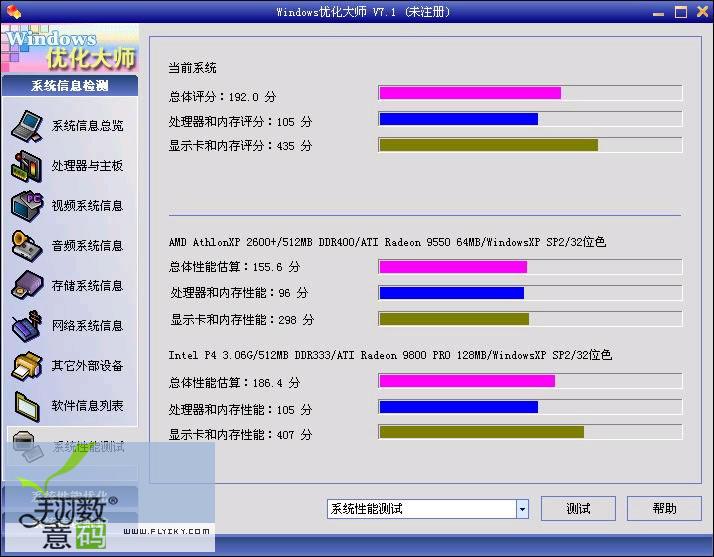Click olive 显示卡和内存性能 298 bar
The width and height of the screenshot is (714, 557).
pos(454,319)
